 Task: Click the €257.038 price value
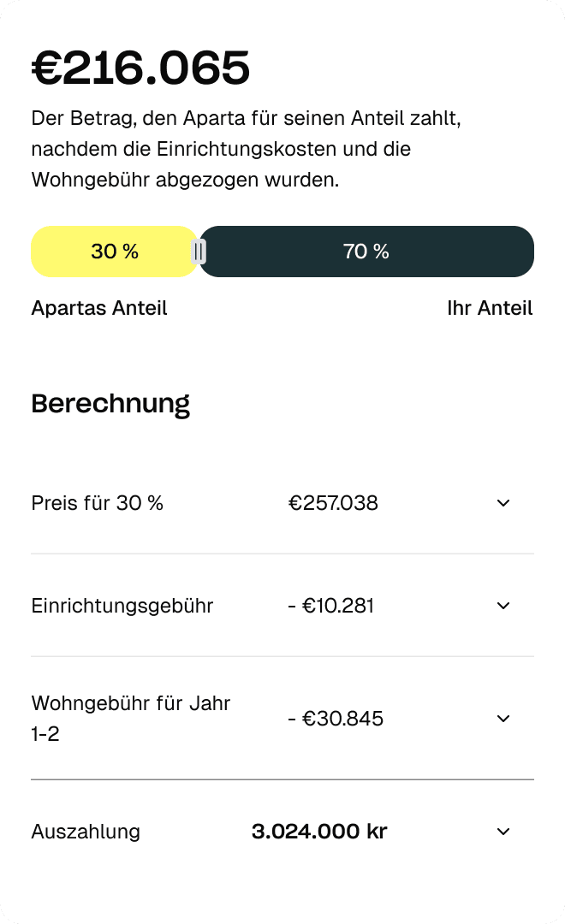pyautogui.click(x=333, y=503)
